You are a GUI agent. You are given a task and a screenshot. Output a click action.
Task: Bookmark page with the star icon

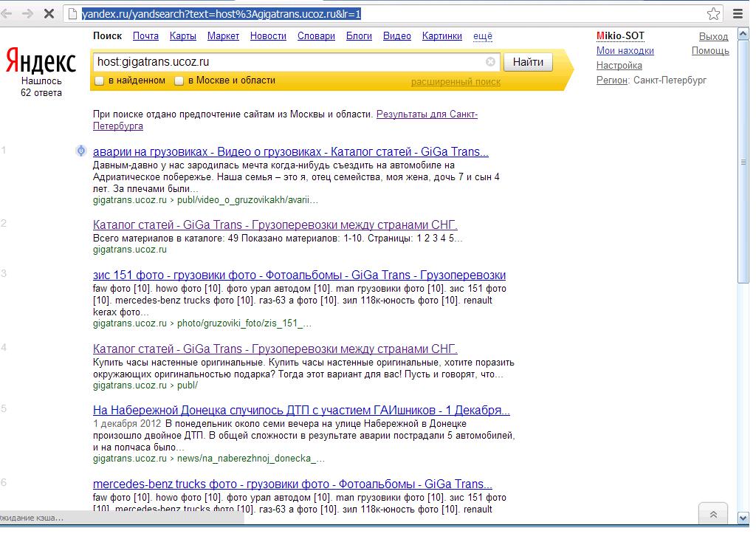pos(714,13)
